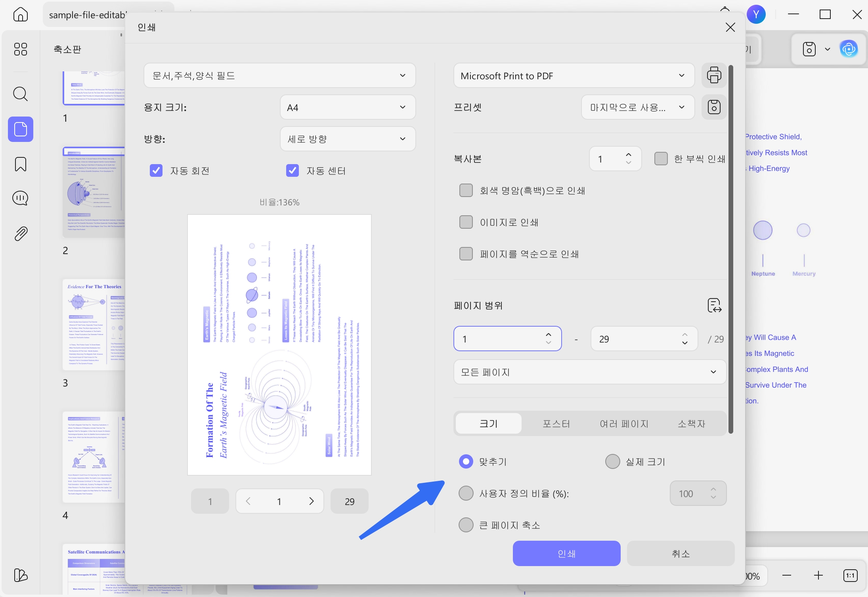Select the 실제 크기 radio button

point(613,461)
